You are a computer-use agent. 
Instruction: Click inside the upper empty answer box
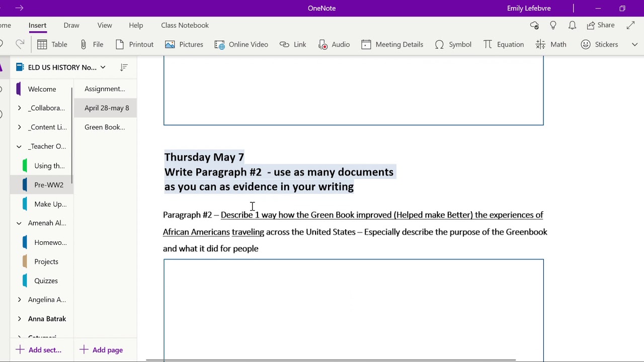tap(353, 90)
